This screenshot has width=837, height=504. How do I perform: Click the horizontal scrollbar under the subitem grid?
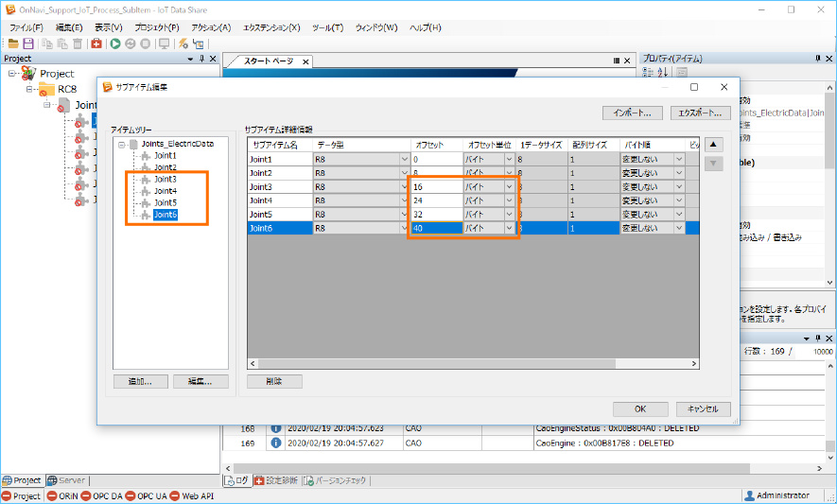473,363
